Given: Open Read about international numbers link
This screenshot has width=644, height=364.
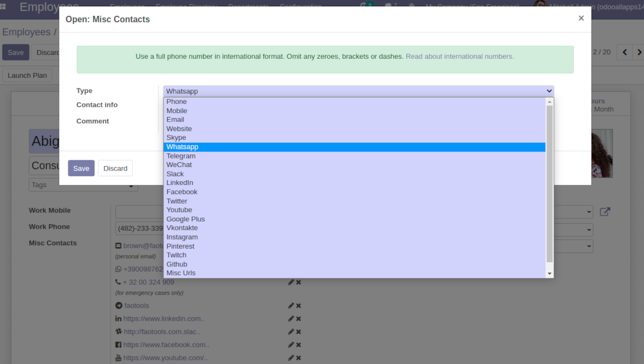Looking at the screenshot, I should (x=459, y=56).
